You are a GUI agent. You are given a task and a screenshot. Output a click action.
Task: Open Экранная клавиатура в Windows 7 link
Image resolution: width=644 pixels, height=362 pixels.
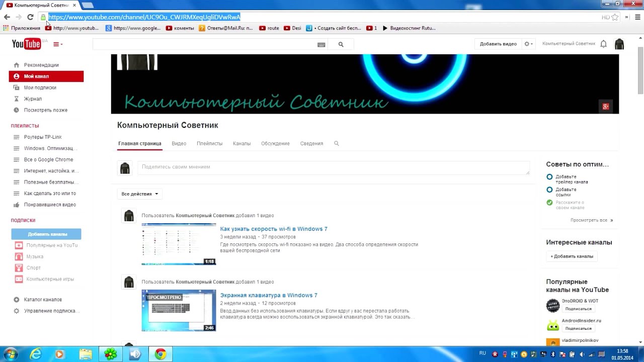(269, 295)
